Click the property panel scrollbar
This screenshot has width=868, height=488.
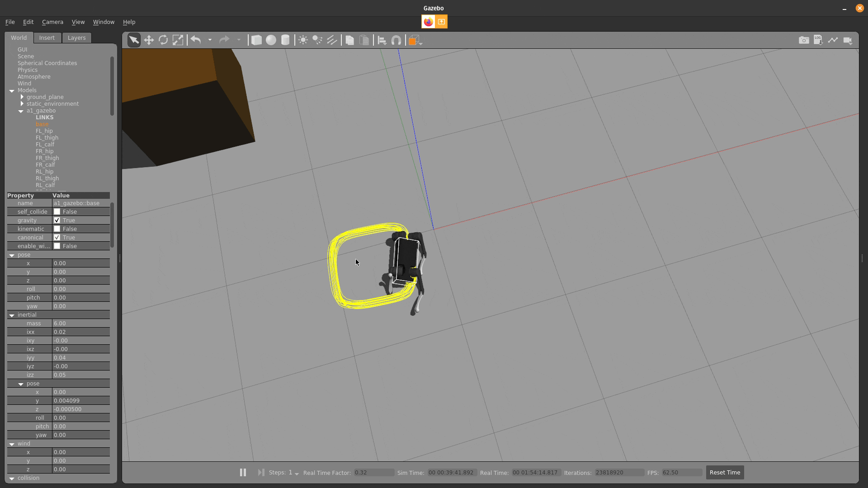112,225
